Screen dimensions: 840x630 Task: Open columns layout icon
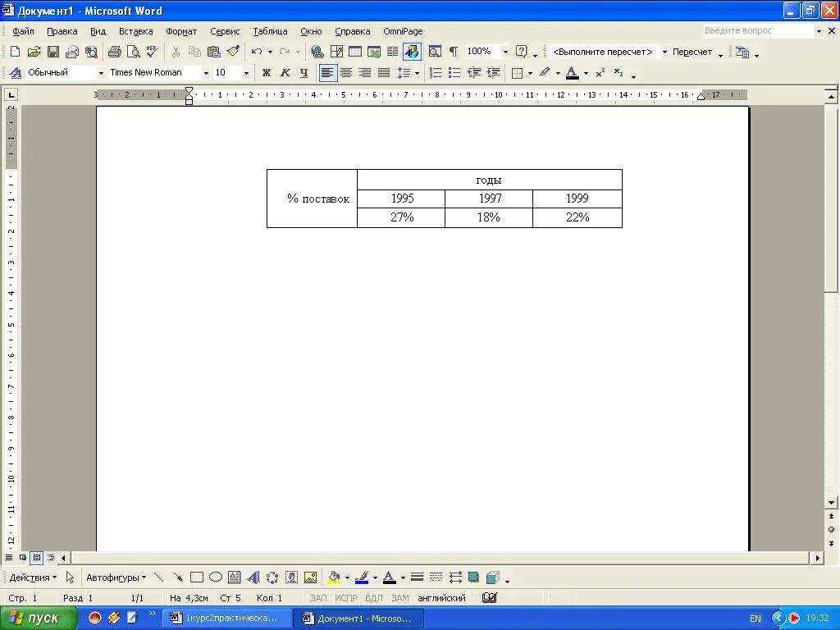pyautogui.click(x=393, y=52)
